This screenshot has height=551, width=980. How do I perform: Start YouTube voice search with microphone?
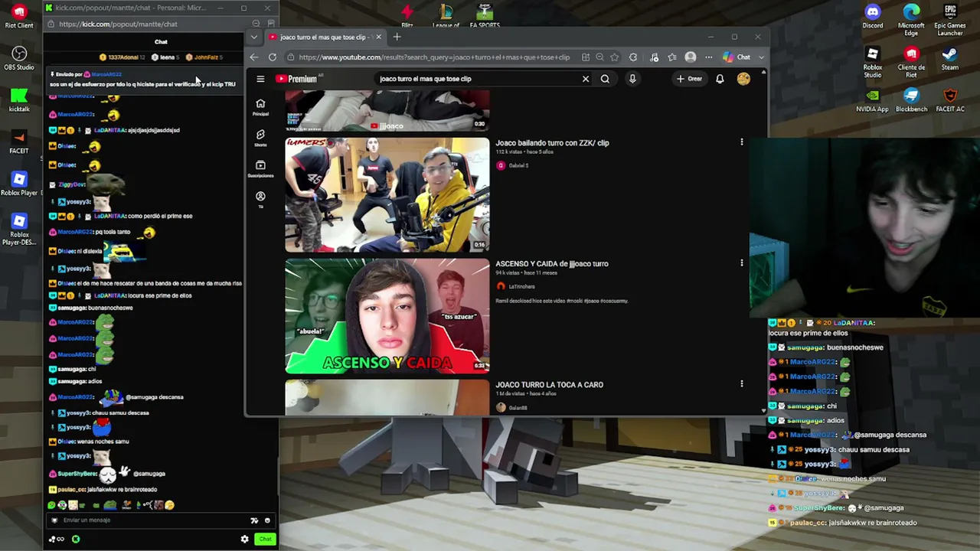(x=632, y=79)
